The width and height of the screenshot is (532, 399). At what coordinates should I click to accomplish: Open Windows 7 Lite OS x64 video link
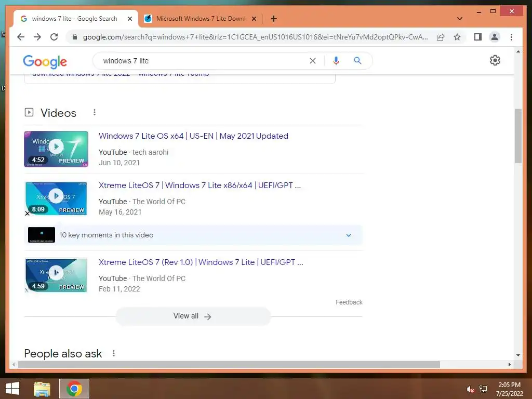tap(193, 136)
